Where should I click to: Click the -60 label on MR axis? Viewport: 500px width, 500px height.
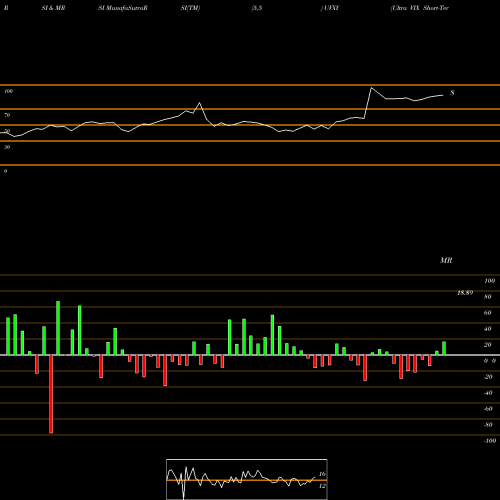(x=488, y=409)
